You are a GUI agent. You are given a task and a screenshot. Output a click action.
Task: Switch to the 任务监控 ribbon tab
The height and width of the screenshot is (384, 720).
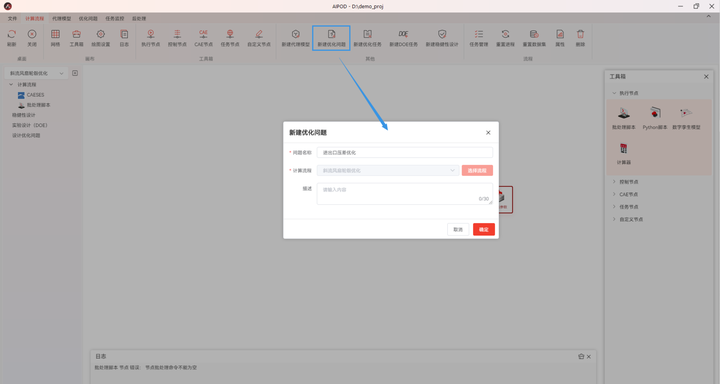tap(115, 18)
